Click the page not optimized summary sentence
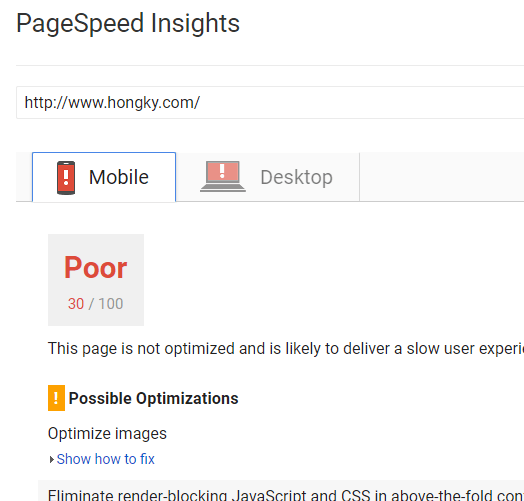The height and width of the screenshot is (501, 524). [x=286, y=349]
